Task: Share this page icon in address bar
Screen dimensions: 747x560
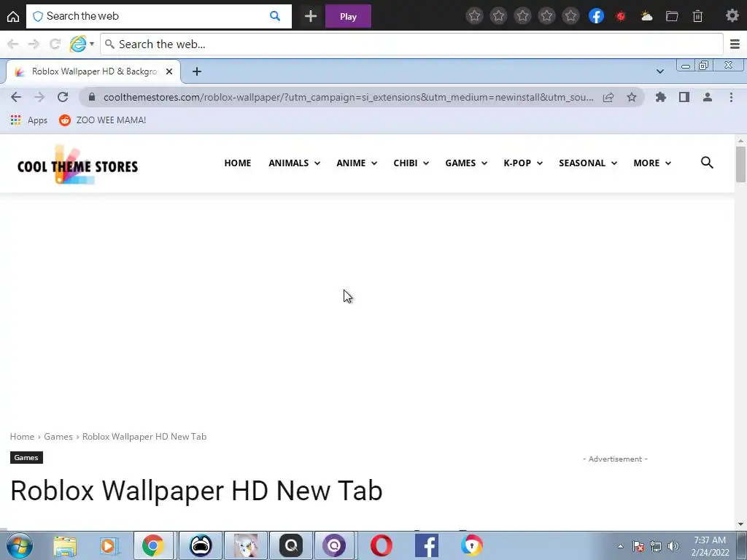Action: click(608, 97)
